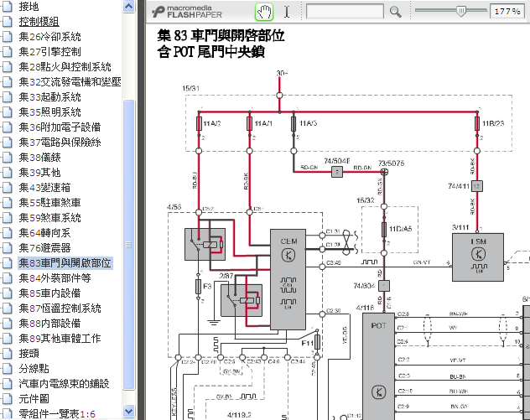Open the 控制模組 link

39,22
